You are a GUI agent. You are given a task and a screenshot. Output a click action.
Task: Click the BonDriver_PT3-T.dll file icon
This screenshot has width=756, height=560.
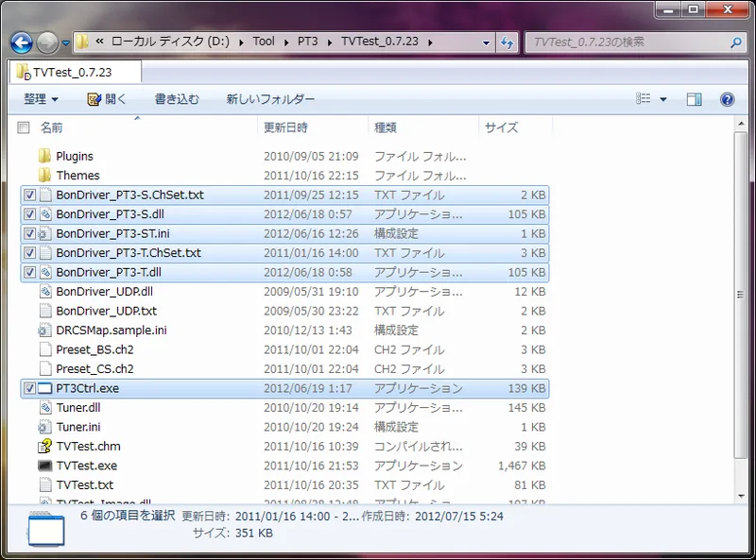point(45,272)
